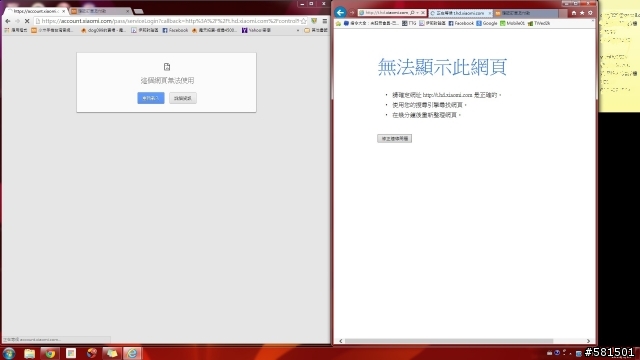Click the blue reload button on Chrome's error card
The height and width of the screenshot is (360, 640).
coord(151,98)
